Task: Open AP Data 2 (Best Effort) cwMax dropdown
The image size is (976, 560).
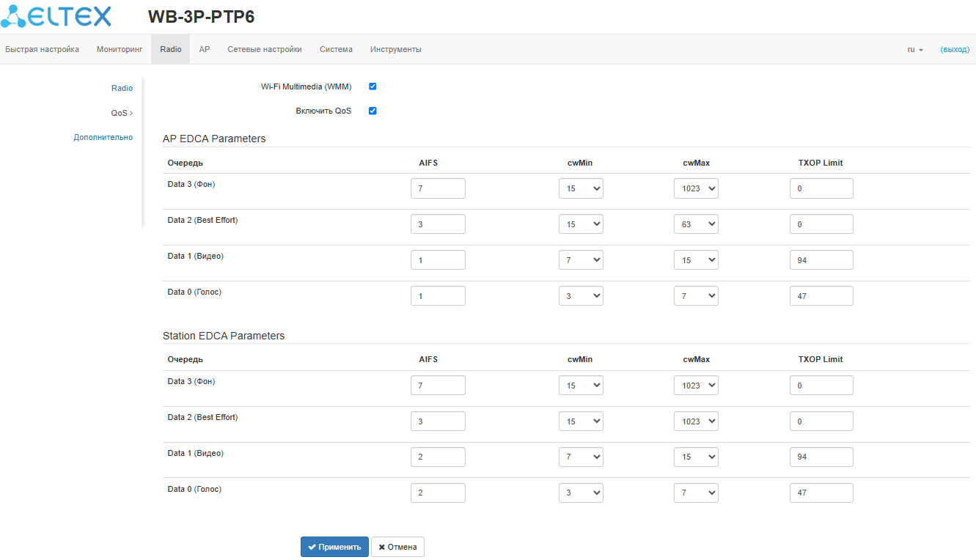Action: (x=696, y=224)
